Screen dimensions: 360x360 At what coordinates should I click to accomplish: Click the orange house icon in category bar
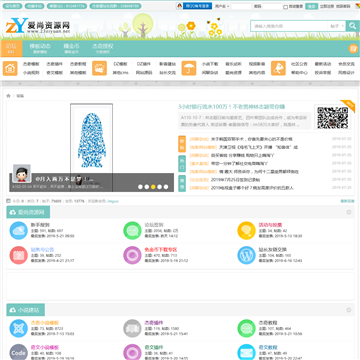[10, 68]
